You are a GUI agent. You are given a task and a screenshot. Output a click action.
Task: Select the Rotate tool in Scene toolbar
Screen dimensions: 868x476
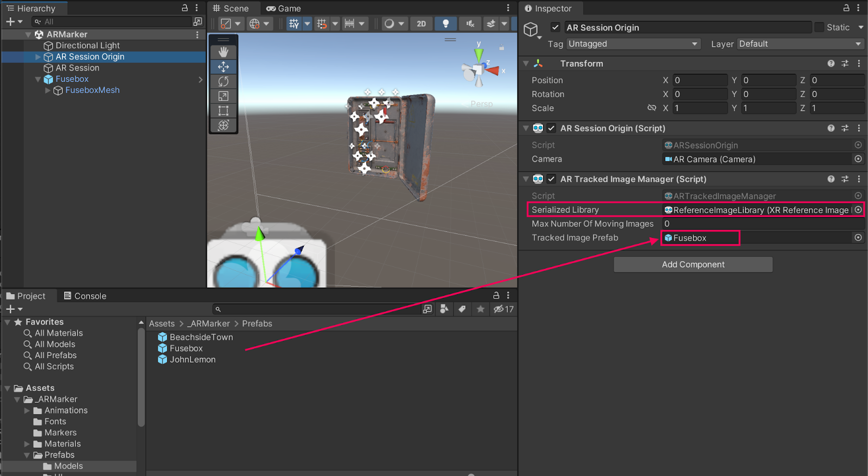[x=224, y=81]
